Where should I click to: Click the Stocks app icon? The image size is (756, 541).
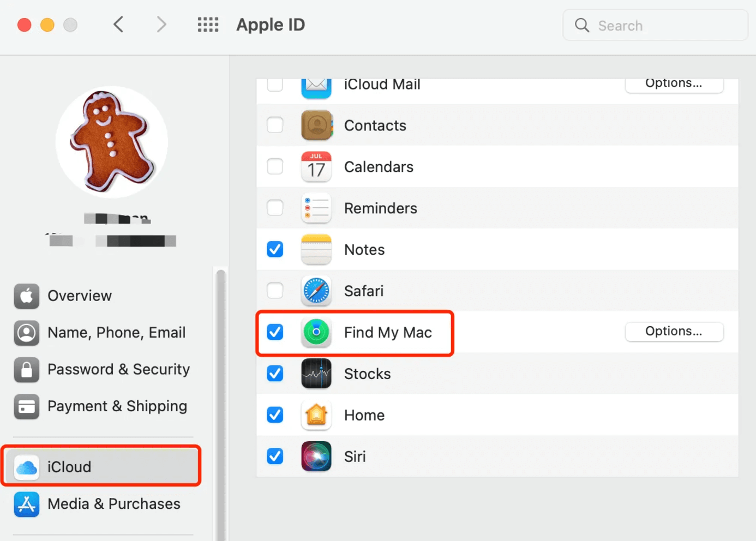pos(316,374)
